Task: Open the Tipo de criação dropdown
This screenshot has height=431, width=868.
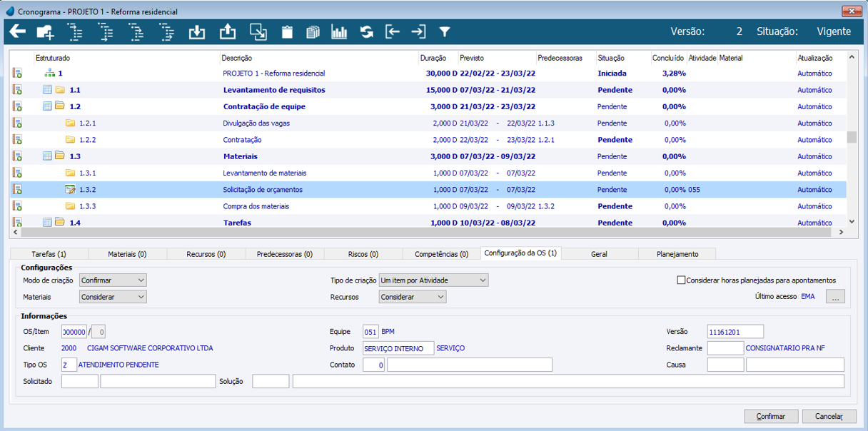Action: coord(433,280)
